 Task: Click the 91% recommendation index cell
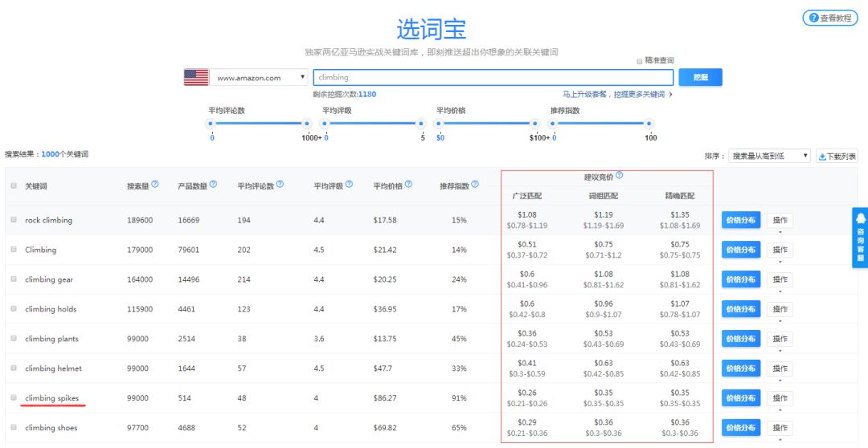point(459,398)
